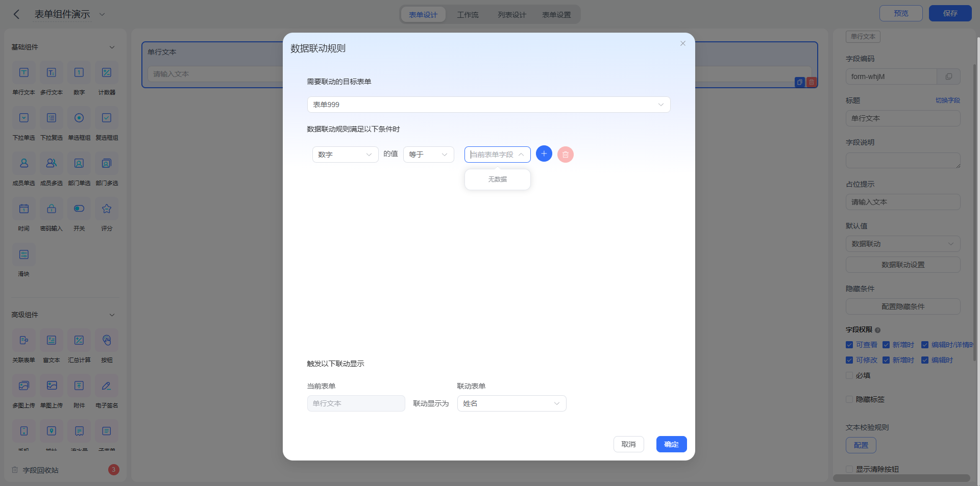This screenshot has height=486, width=980.
Task: Click the 占位提示 input field
Action: [903, 202]
